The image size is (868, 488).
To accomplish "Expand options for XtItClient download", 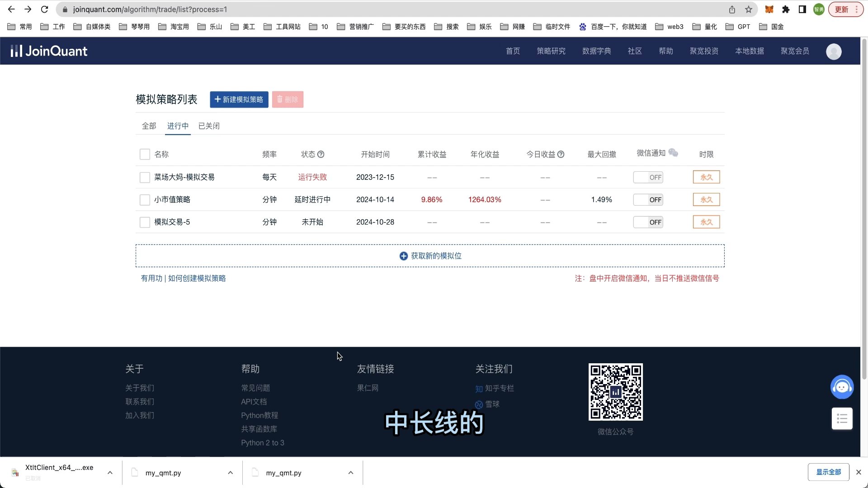I will click(110, 473).
